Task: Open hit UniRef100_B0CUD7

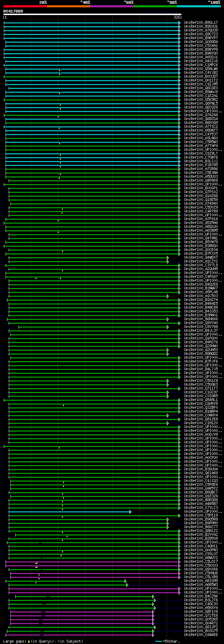Action: (x=201, y=76)
